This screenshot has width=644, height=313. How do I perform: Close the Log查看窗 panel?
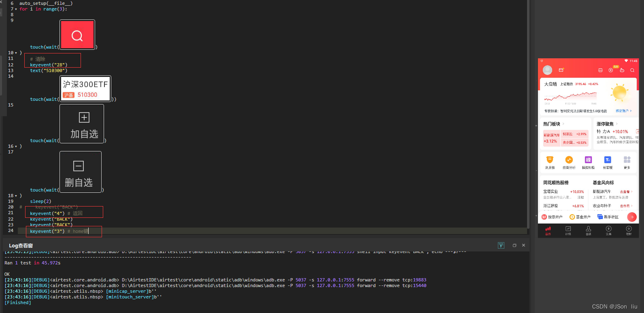(x=523, y=245)
